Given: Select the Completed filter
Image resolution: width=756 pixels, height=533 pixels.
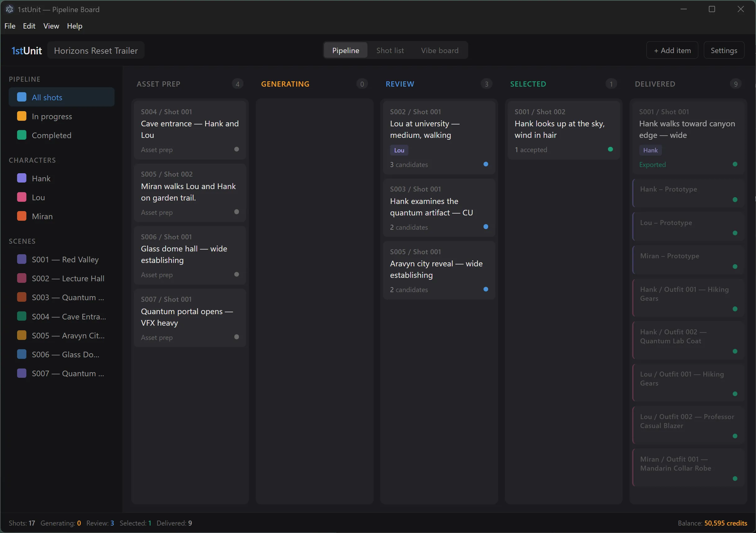Looking at the screenshot, I should pos(61,135).
